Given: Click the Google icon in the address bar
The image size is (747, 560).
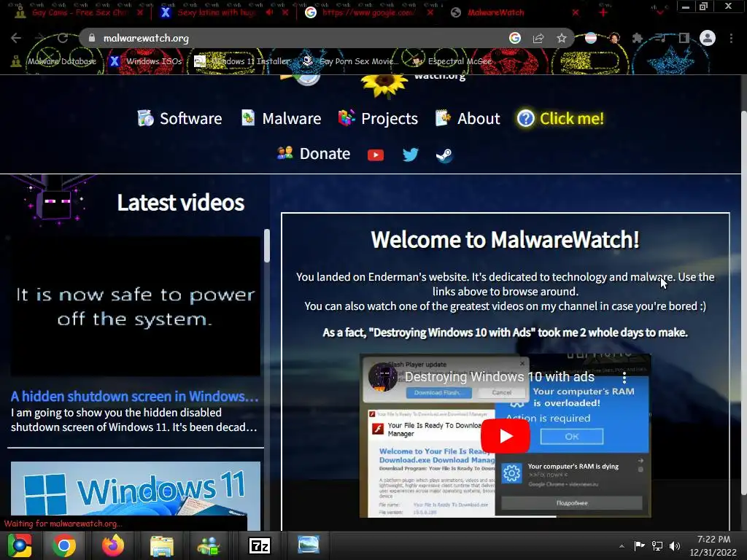Looking at the screenshot, I should pyautogui.click(x=514, y=38).
